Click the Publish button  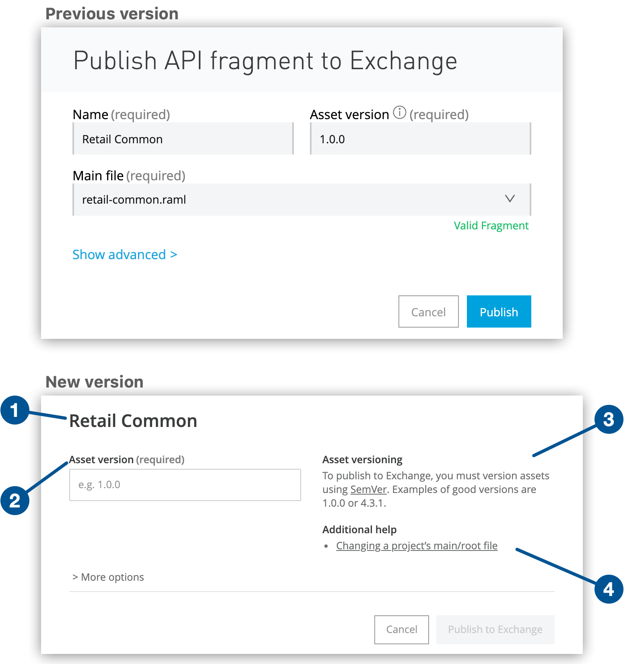498,311
